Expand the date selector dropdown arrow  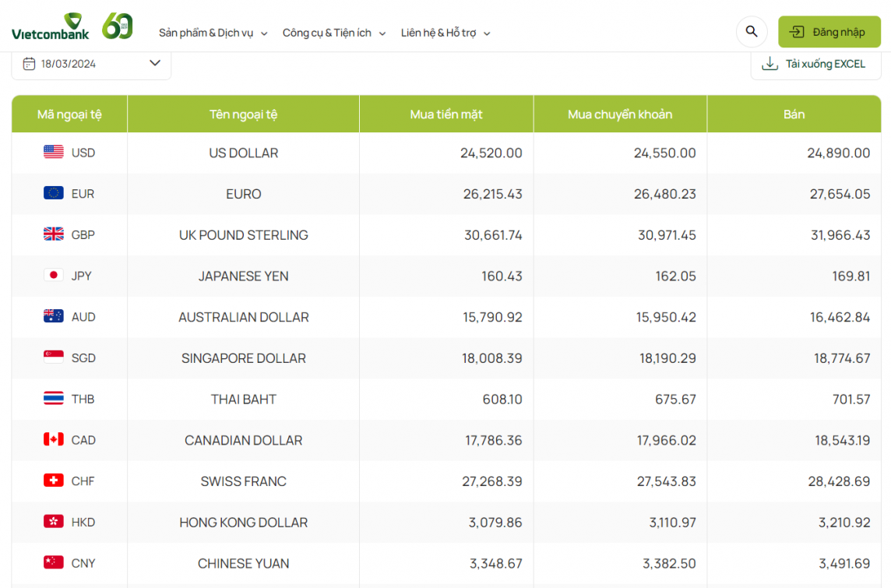154,63
